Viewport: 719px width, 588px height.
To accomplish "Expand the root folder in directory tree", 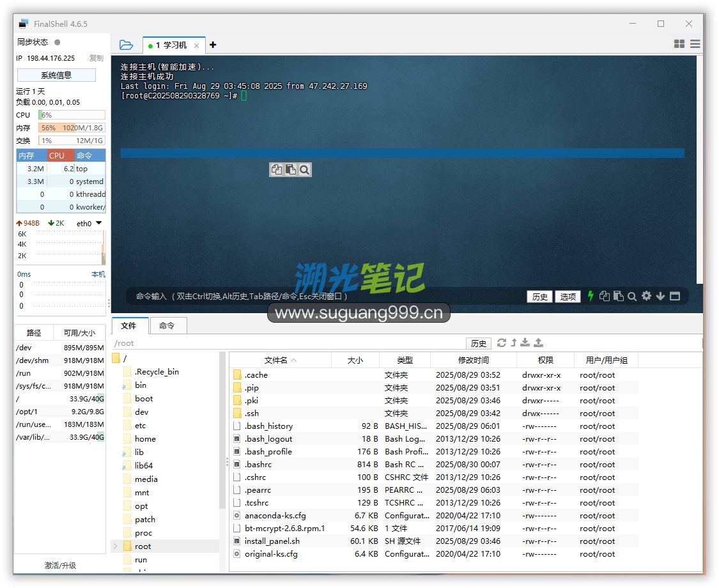I will 116,546.
